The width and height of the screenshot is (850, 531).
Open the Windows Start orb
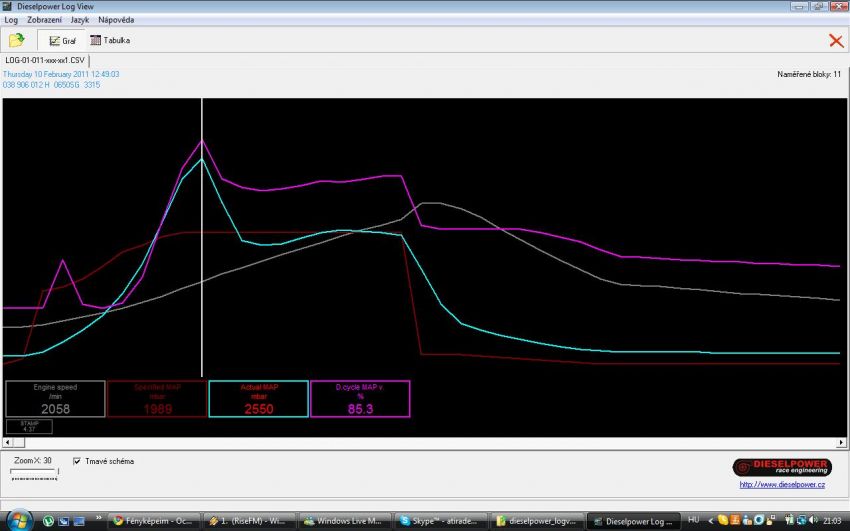pos(19,521)
